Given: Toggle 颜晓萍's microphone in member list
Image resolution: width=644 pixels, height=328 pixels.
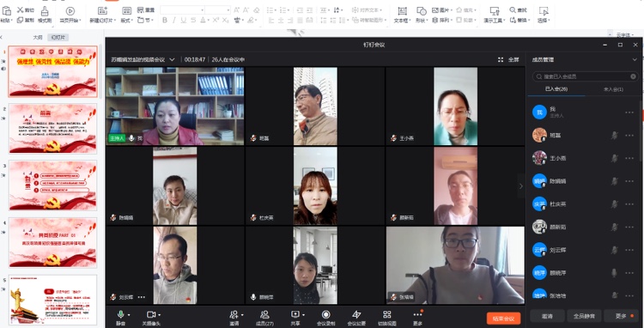Looking at the screenshot, I should pos(614,272).
